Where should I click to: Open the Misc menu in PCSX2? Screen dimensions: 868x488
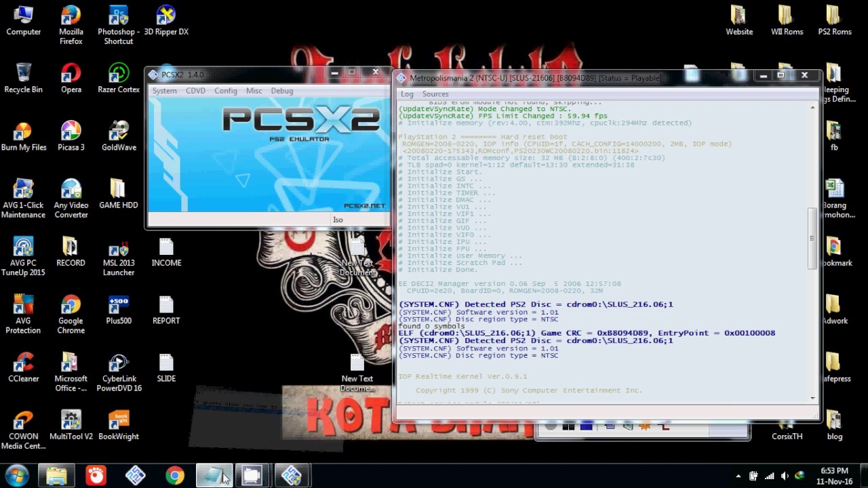pyautogui.click(x=254, y=91)
